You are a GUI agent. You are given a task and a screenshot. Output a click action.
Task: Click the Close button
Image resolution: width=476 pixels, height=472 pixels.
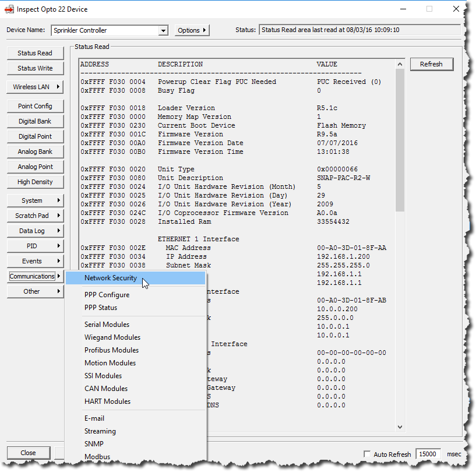[x=28, y=453]
